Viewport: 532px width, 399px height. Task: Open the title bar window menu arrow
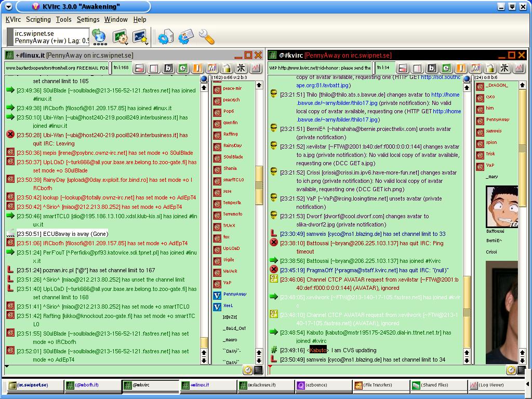tap(8, 6)
